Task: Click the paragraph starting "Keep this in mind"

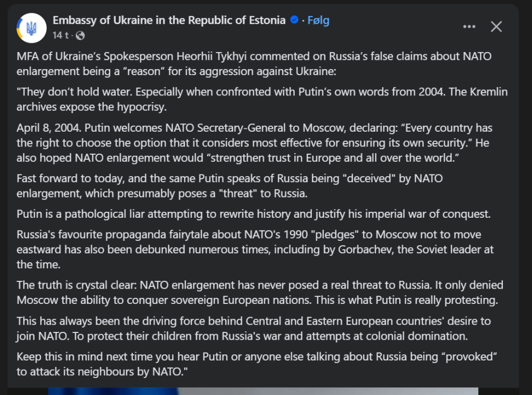Action: (x=256, y=363)
